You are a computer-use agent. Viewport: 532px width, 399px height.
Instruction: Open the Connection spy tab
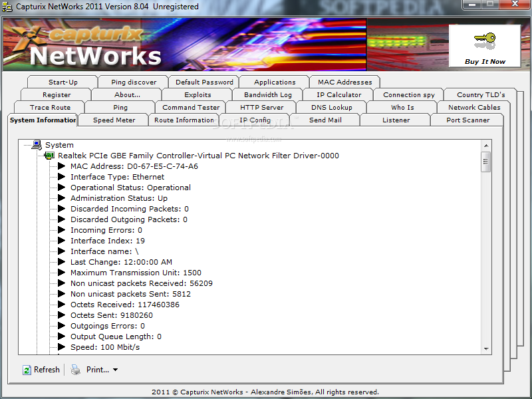point(409,95)
